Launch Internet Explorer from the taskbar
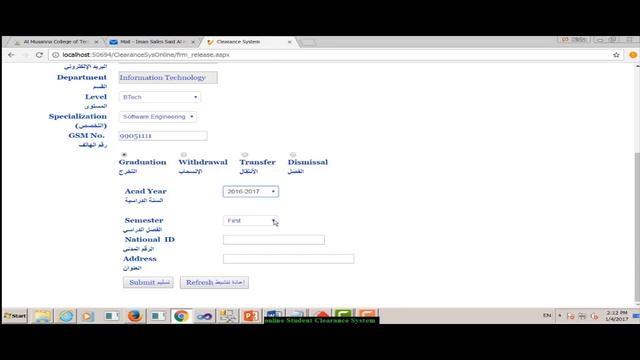The image size is (640, 360). pyautogui.click(x=66, y=316)
